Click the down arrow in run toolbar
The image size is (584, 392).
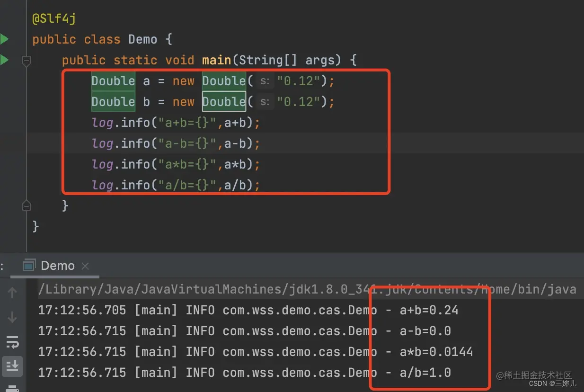click(12, 317)
